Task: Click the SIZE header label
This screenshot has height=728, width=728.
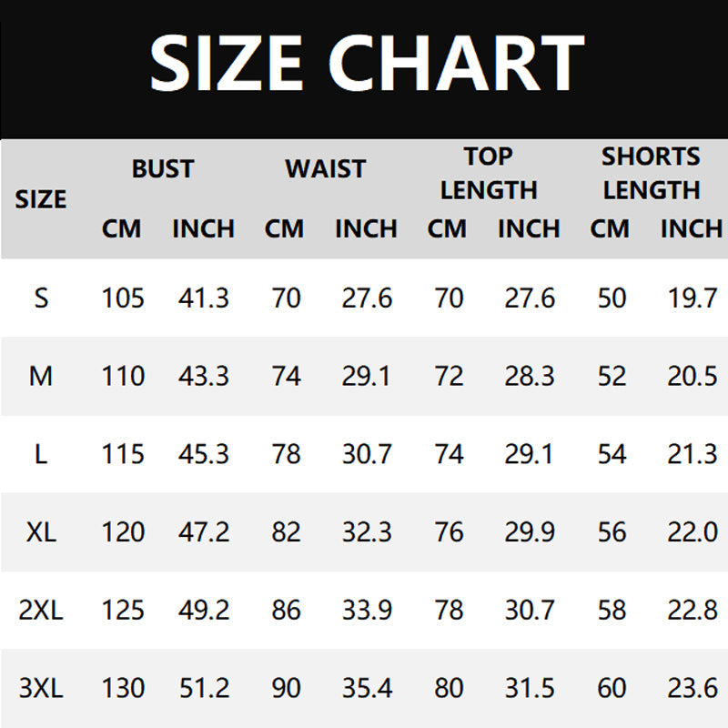Action: tap(41, 199)
